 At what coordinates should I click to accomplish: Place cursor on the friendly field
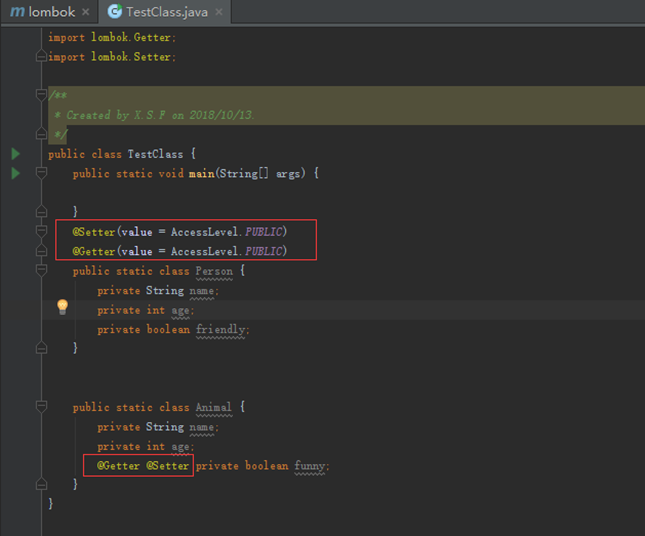click(222, 330)
